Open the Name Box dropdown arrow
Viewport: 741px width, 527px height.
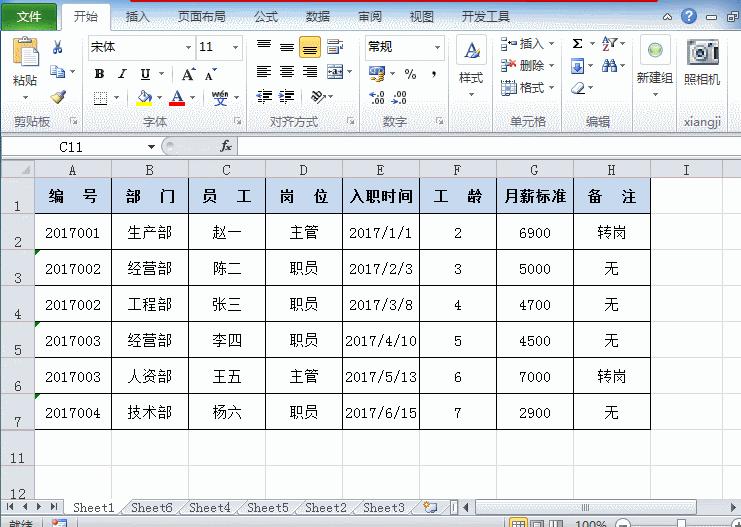pyautogui.click(x=151, y=147)
